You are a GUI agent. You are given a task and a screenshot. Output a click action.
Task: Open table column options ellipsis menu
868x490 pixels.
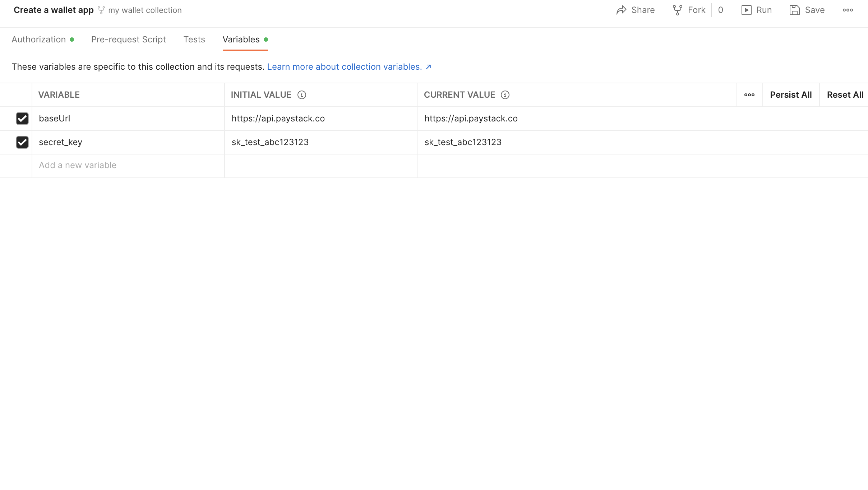(749, 95)
